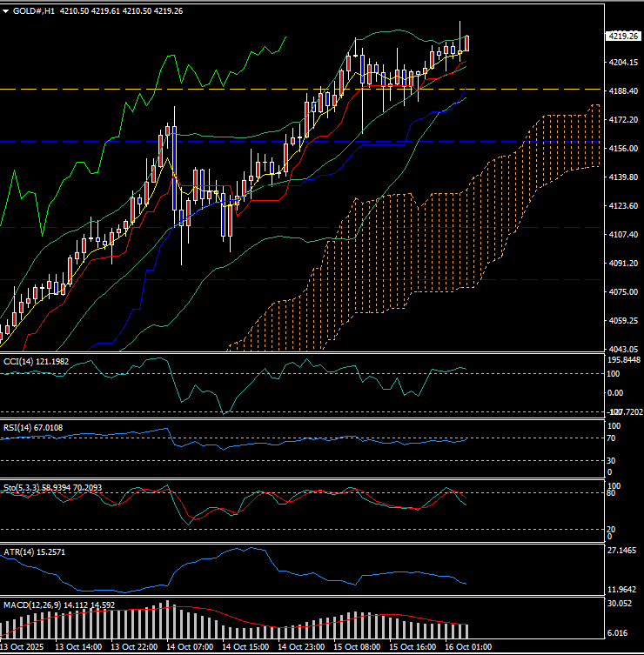Open the GOLD#,H1 chart dropdown triangle

coord(6,10)
